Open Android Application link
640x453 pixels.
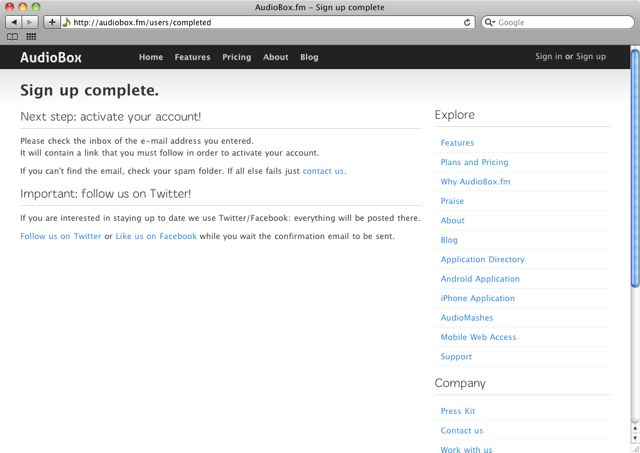(480, 279)
